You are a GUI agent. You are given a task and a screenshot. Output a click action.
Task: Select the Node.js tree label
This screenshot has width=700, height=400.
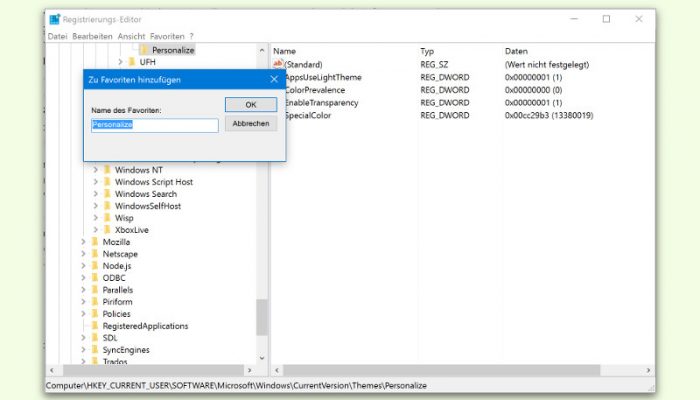tap(117, 266)
